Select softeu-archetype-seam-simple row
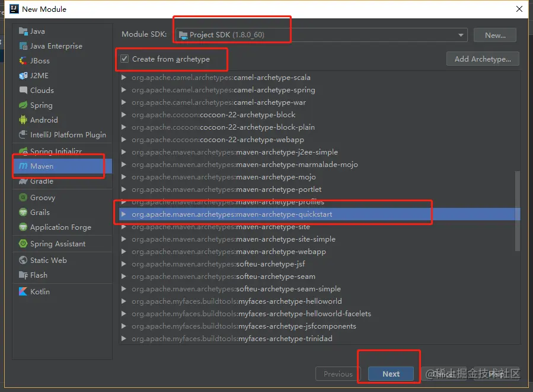The height and width of the screenshot is (392, 533). [x=320, y=289]
